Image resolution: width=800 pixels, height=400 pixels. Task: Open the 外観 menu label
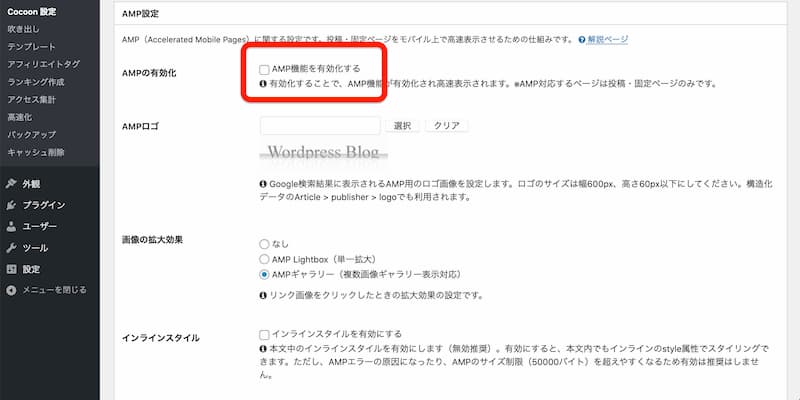(x=31, y=184)
